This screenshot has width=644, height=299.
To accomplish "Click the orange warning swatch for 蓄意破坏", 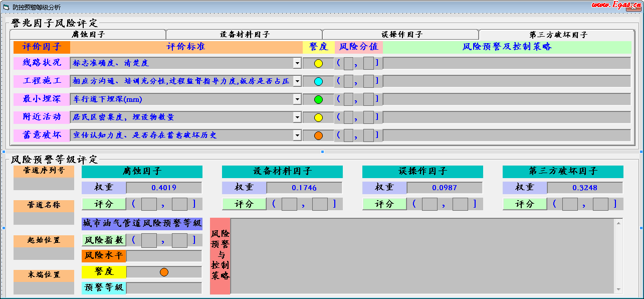I will pos(318,136).
